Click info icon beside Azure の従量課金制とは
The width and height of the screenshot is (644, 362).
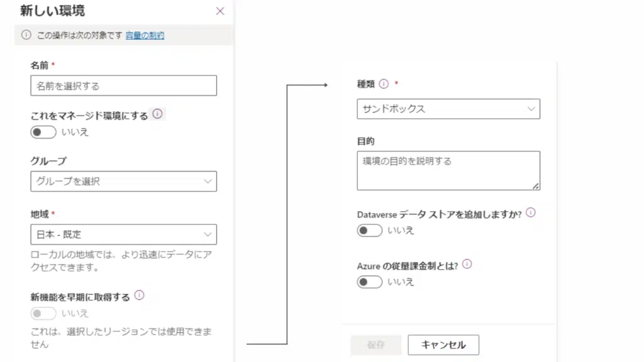point(467,265)
